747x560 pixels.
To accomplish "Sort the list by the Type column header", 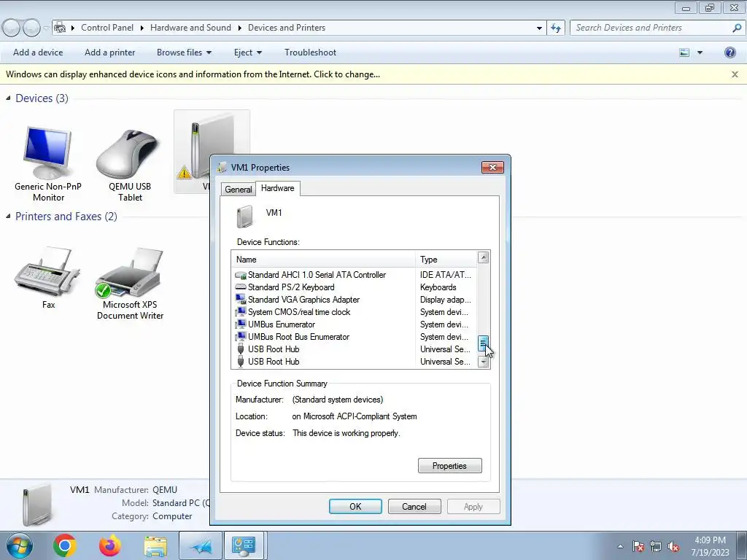I will pos(446,260).
